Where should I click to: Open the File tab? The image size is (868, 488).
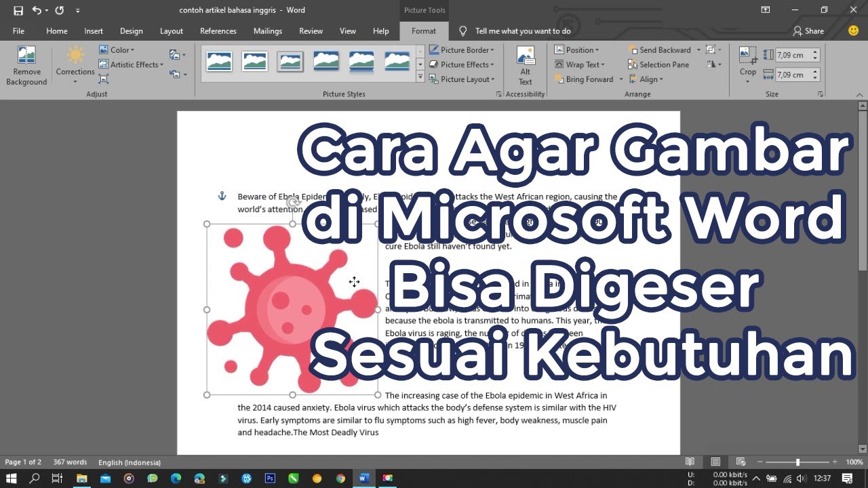pyautogui.click(x=18, y=31)
